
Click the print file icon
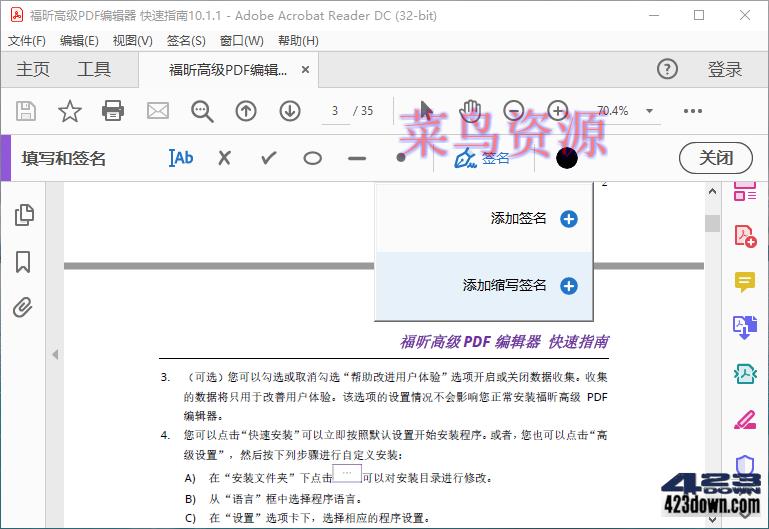pos(113,111)
